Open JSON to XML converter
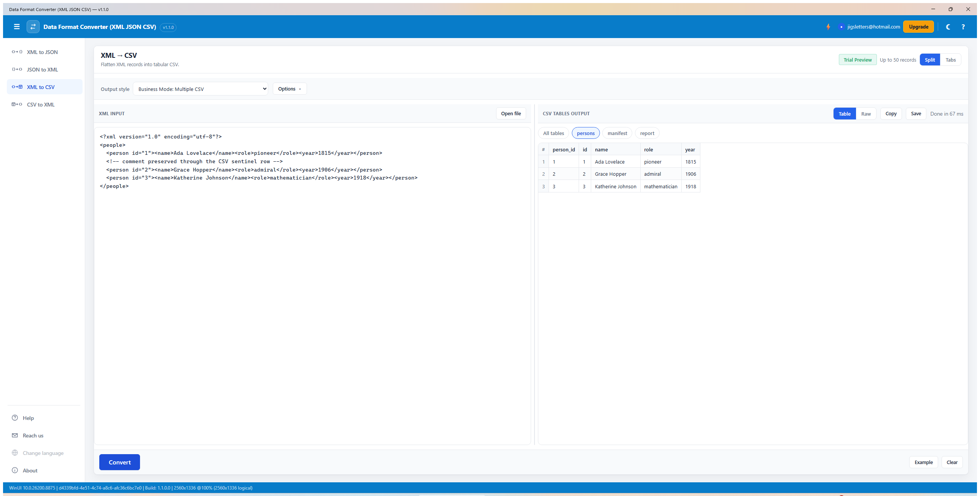This screenshot has height=496, width=980. pos(45,70)
